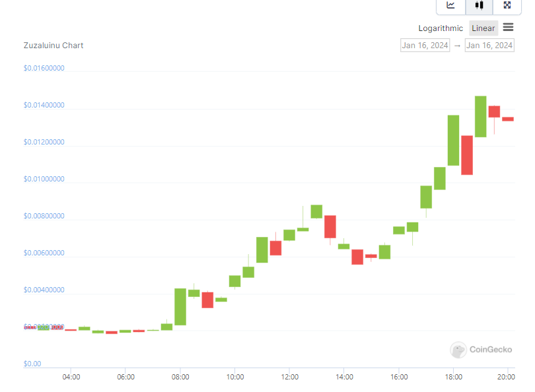Click the red candle just before 14:00
The image size is (535, 392).
(330, 226)
